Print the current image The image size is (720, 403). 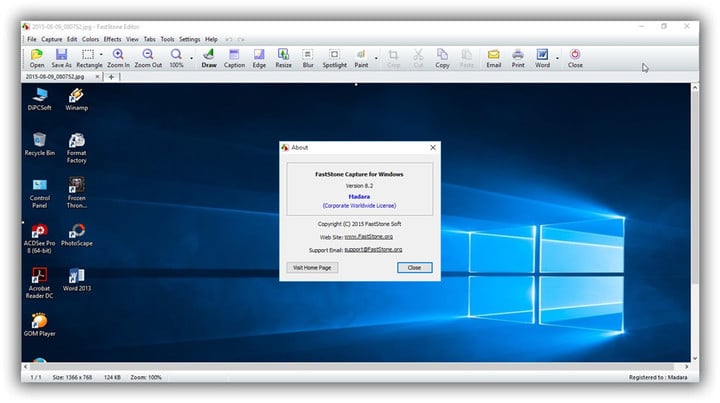coord(518,58)
